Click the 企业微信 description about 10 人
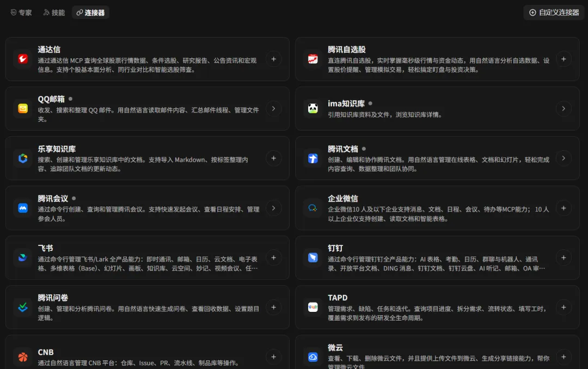The image size is (588, 369). [438, 214]
